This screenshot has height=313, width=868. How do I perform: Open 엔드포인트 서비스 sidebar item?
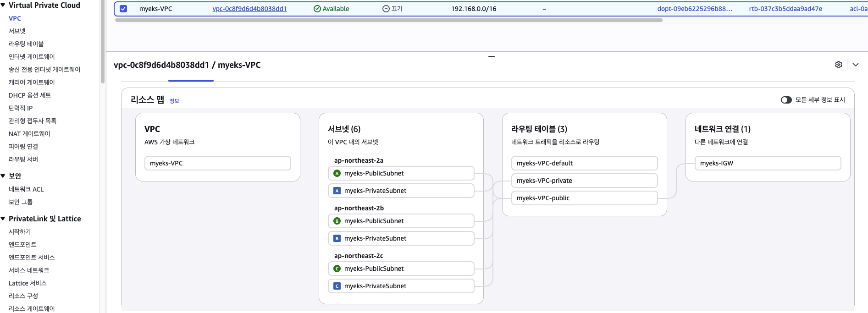click(x=32, y=258)
